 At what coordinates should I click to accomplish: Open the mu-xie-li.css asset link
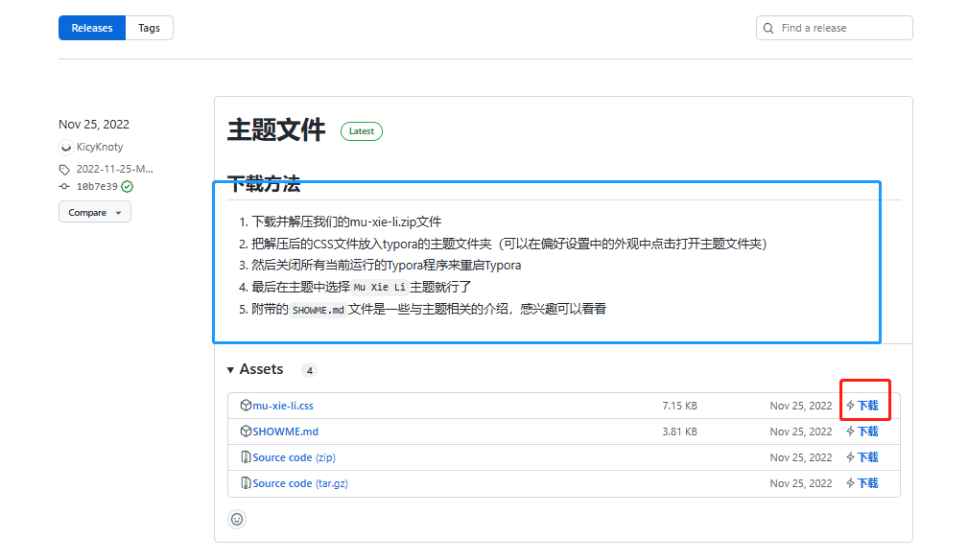283,406
